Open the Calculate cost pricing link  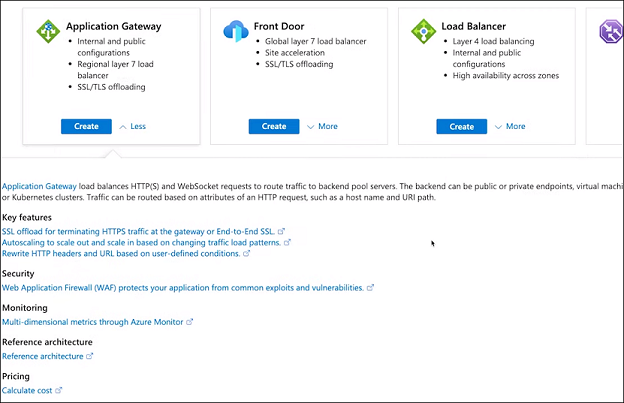(27, 390)
